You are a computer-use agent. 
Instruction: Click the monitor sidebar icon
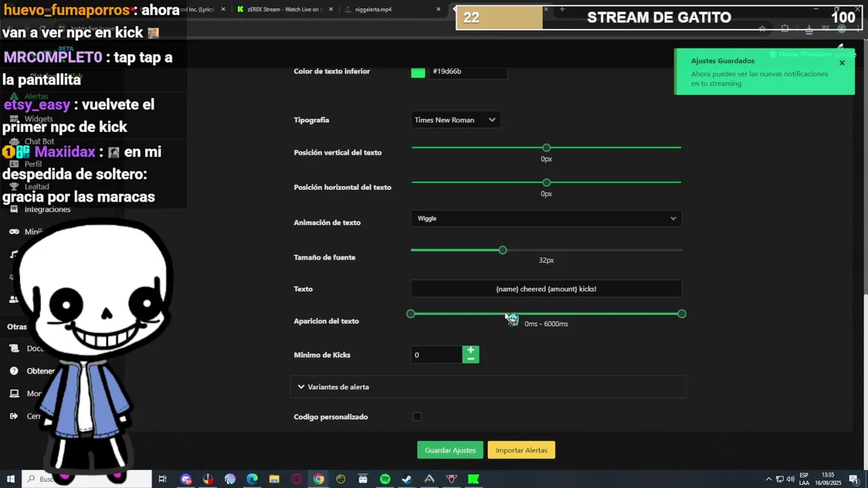click(14, 394)
